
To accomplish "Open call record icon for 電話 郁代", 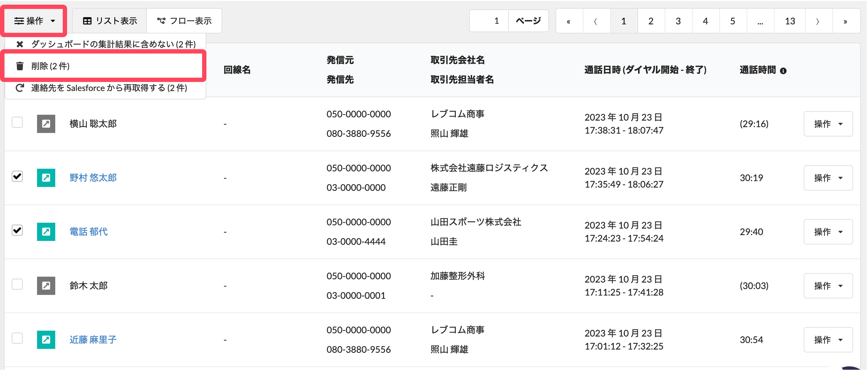I will tap(46, 232).
